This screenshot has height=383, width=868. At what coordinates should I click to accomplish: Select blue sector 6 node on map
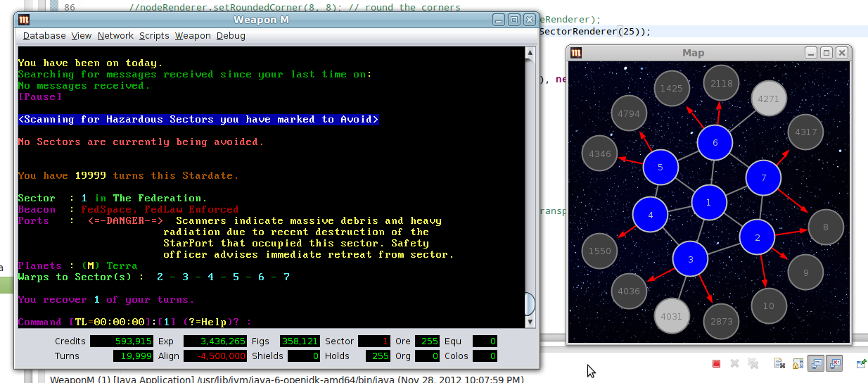pos(715,143)
